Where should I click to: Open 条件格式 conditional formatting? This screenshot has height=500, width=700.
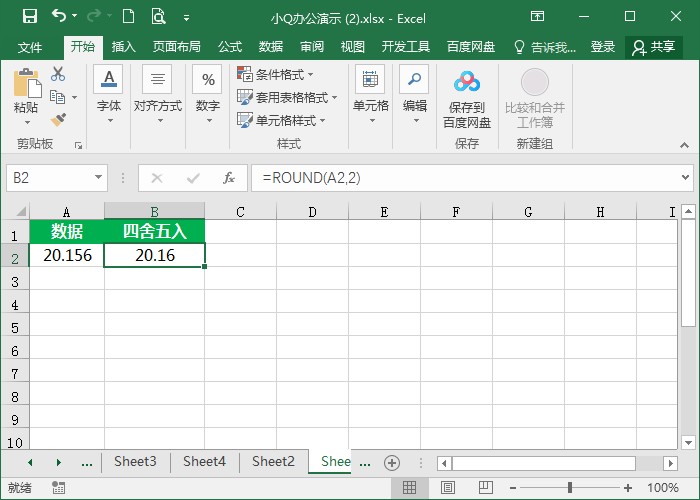(x=275, y=74)
